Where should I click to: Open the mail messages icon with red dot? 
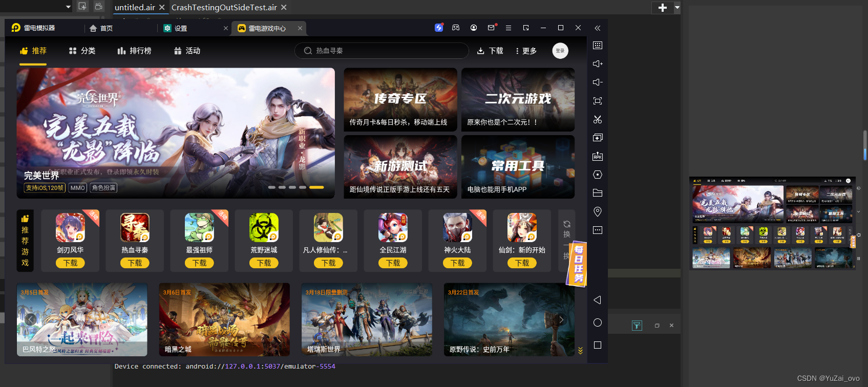click(492, 28)
